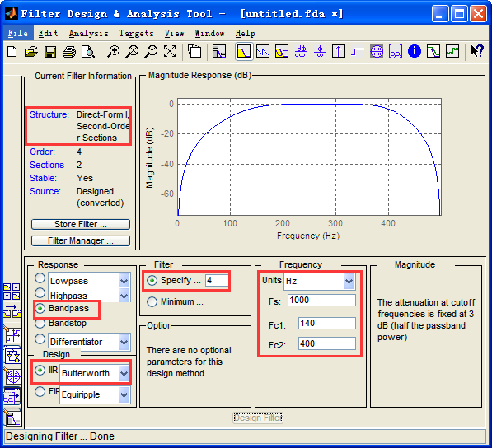492x448 pixels.
Task: Show the Group Delay response
Action: pos(301,51)
